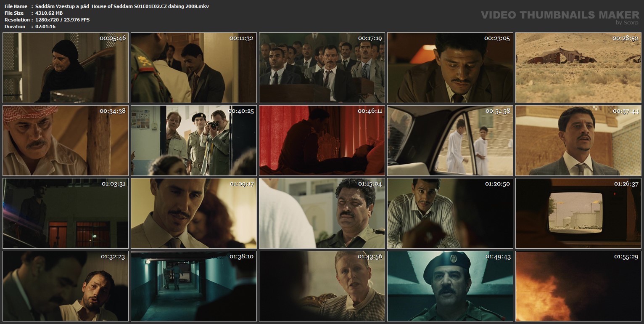Click the Video Thumbnails Maker watermark logo

coord(560,16)
